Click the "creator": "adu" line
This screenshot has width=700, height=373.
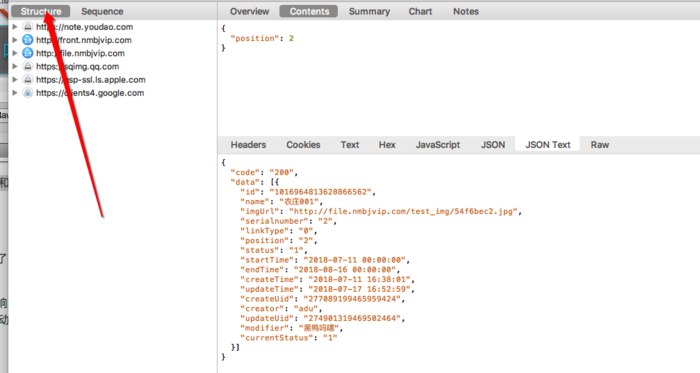(x=281, y=309)
